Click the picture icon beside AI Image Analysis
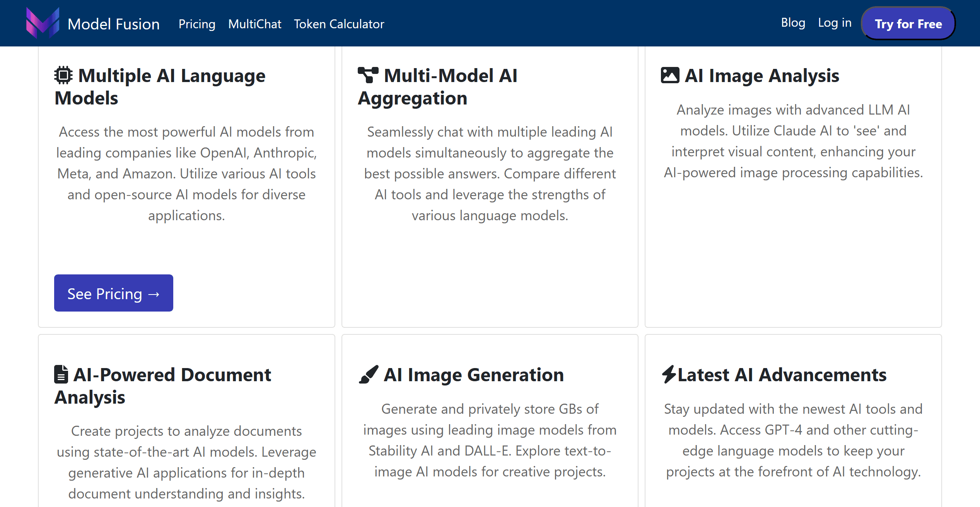 pos(670,75)
